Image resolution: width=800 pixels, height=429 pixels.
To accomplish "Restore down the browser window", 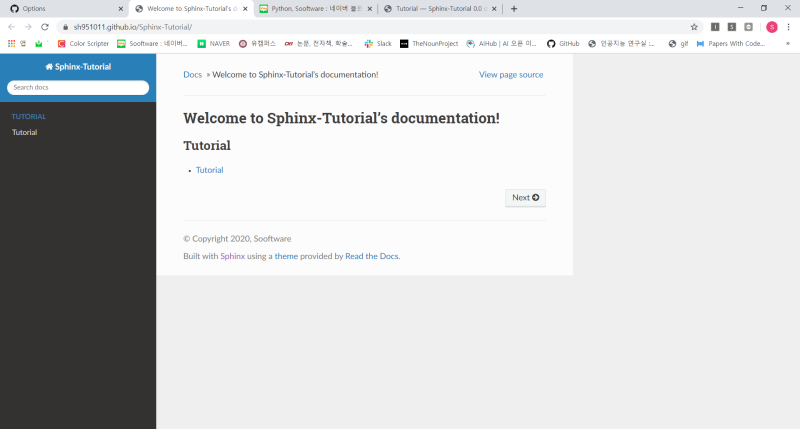I will pyautogui.click(x=764, y=8).
